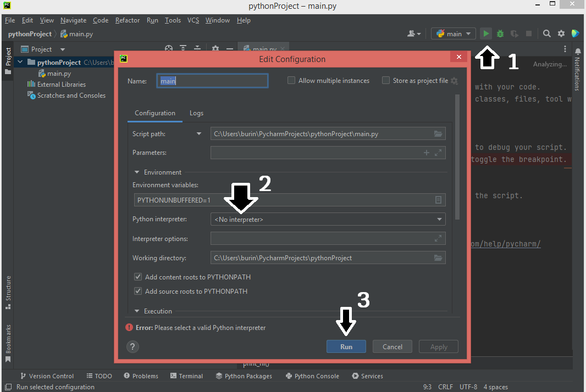Viewport: 586px width, 392px height.
Task: Open the Python Console tool window
Action: pos(312,376)
